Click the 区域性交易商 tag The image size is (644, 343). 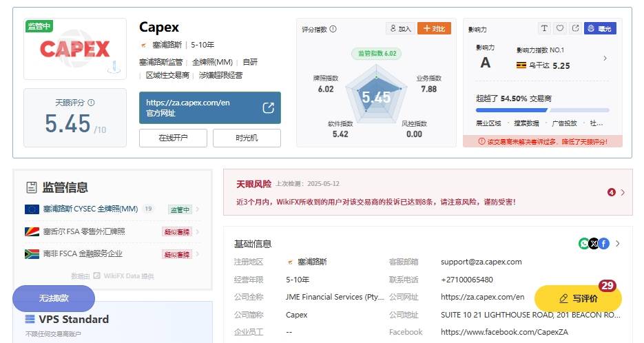pos(167,75)
